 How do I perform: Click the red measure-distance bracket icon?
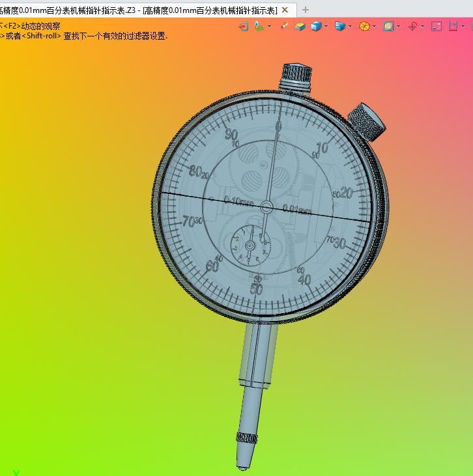point(453,27)
